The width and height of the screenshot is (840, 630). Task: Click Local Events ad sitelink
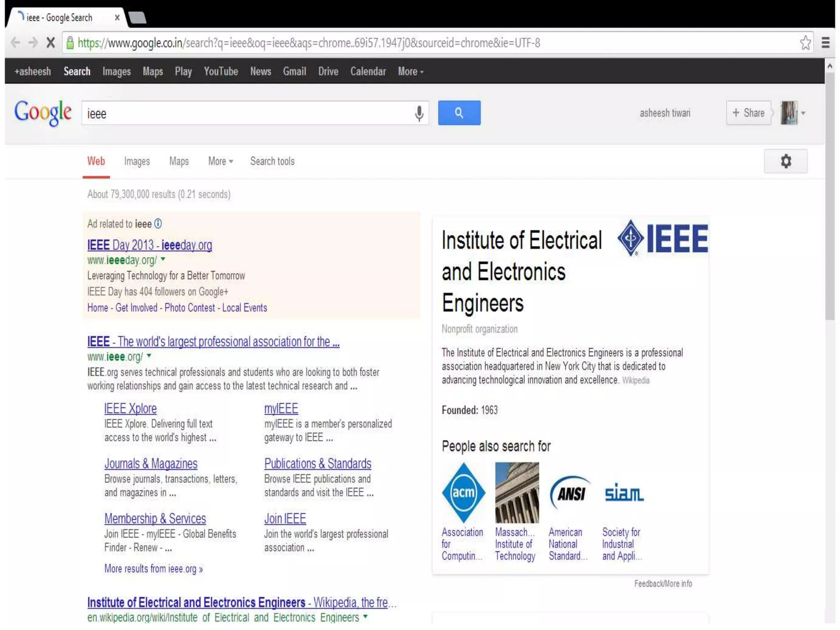coord(244,308)
